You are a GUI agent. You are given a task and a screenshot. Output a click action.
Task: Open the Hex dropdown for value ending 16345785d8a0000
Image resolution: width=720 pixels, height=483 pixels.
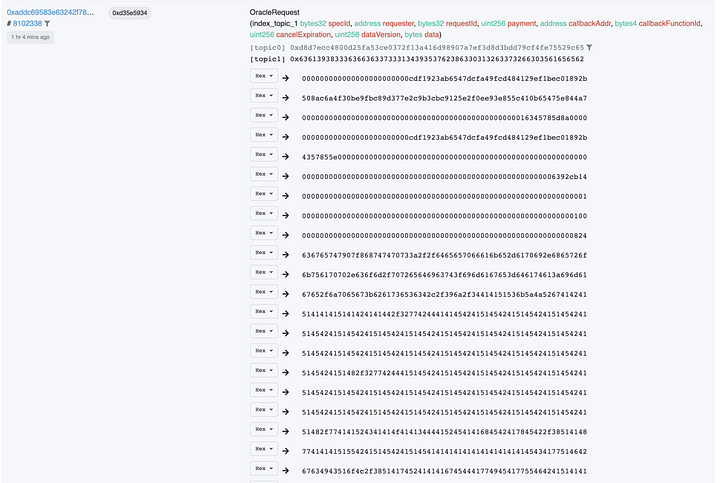[263, 117]
